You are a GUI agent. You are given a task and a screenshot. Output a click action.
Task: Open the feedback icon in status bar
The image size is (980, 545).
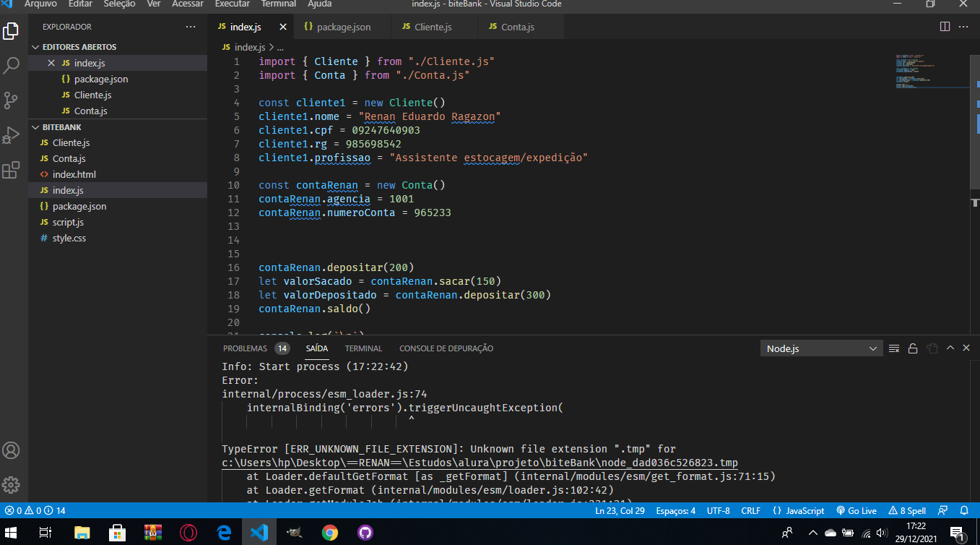point(944,510)
